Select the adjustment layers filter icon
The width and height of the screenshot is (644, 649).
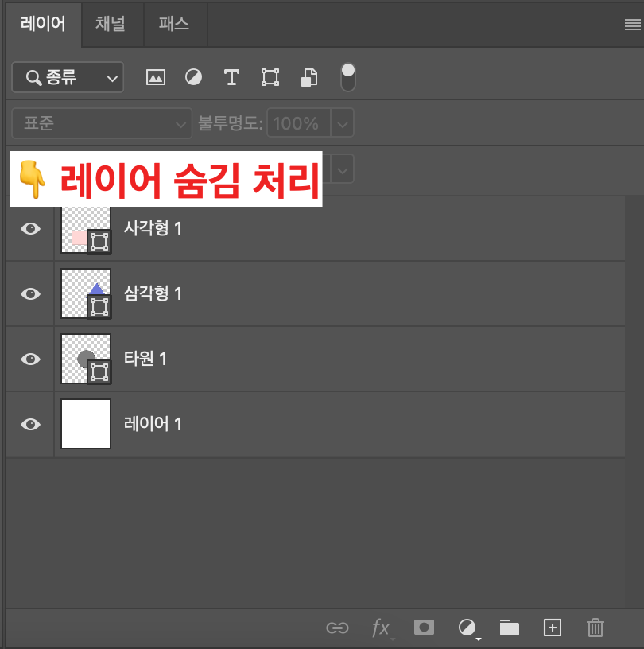click(193, 77)
